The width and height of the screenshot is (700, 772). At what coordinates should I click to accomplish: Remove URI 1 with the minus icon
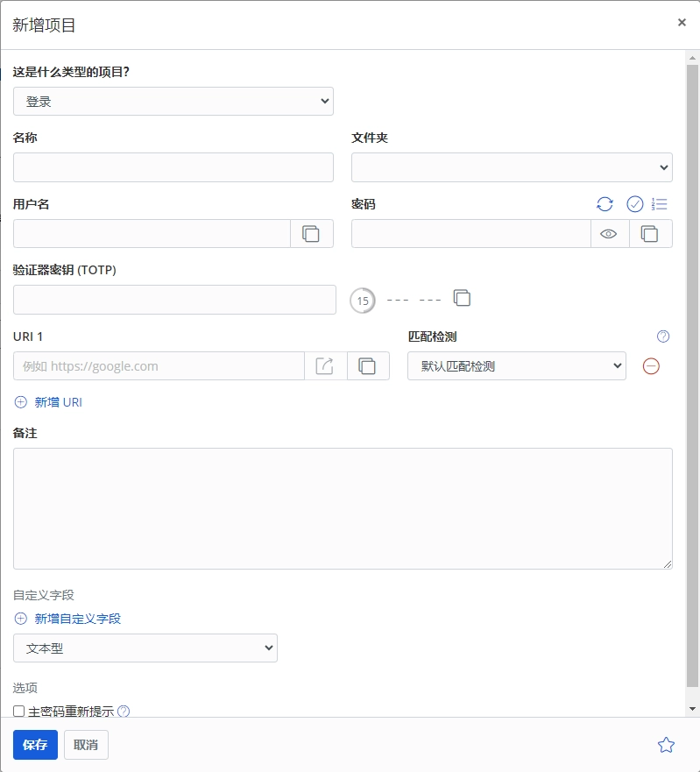pos(651,366)
